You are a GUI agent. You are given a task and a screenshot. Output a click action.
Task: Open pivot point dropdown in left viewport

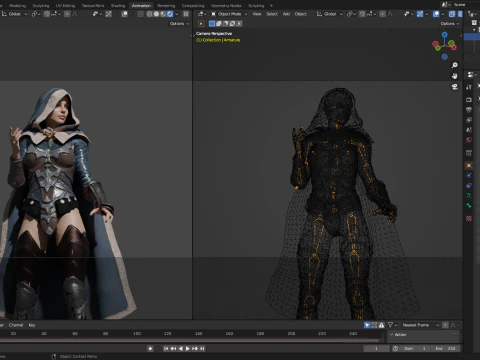(x=36, y=14)
